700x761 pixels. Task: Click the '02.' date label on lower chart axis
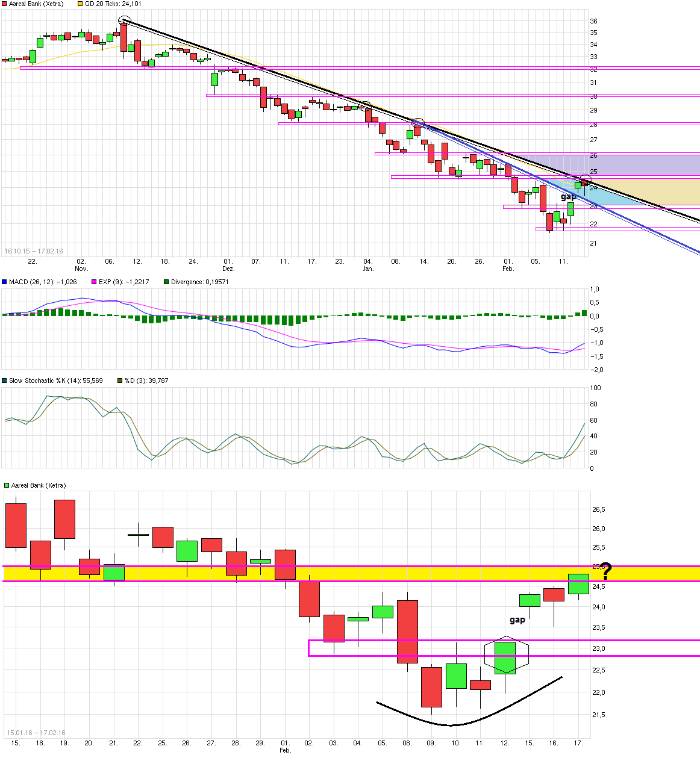click(309, 743)
